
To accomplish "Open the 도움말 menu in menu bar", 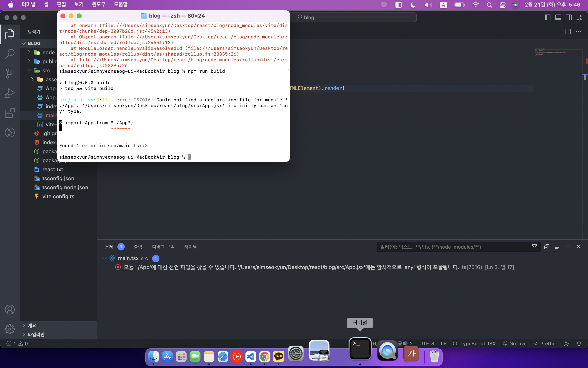I will click(x=120, y=5).
